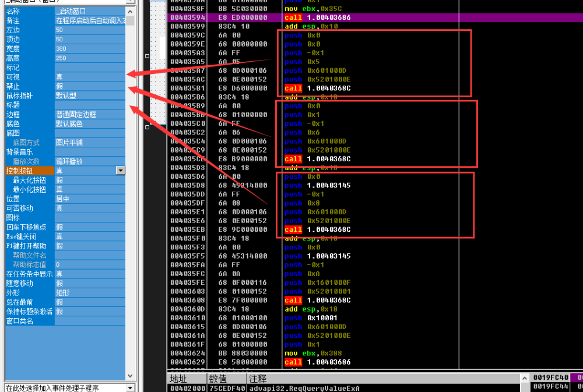Select the 底色 property value 默认底色

[x=87, y=123]
